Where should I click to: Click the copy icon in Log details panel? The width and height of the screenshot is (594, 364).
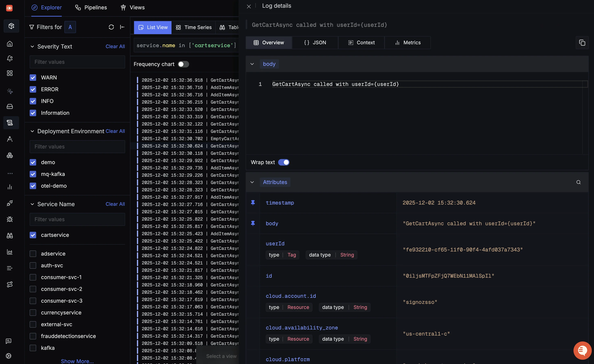pos(582,43)
